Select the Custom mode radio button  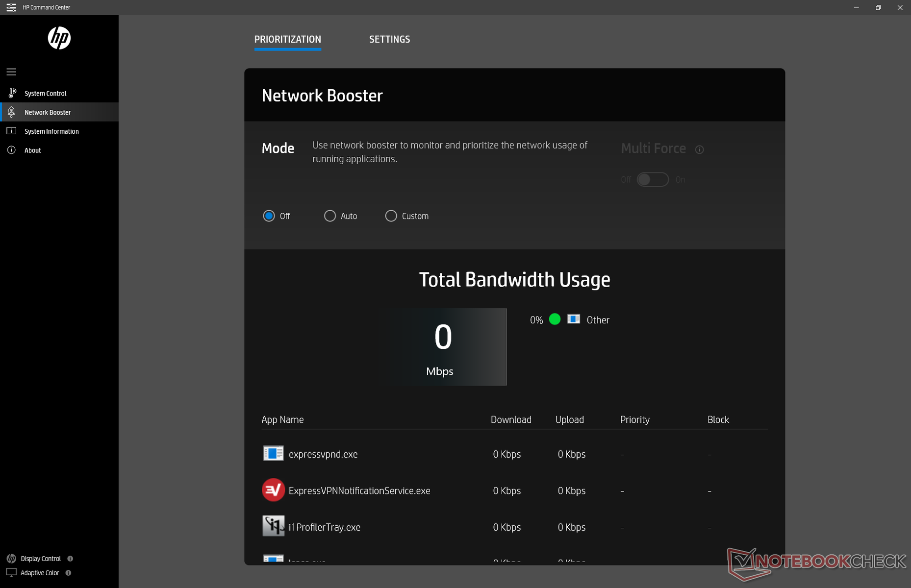pyautogui.click(x=391, y=216)
